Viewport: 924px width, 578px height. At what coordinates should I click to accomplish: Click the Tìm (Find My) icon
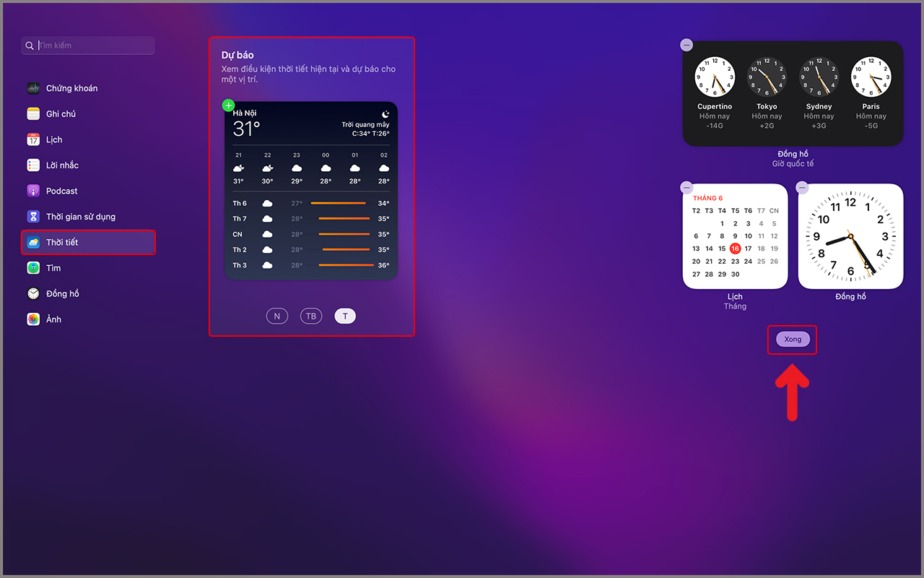pyautogui.click(x=33, y=268)
